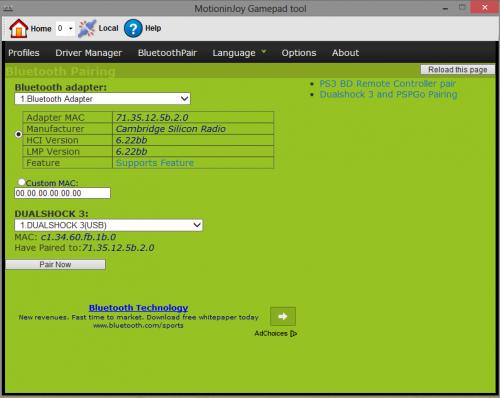Open Help via the question mark icon
This screenshot has height=398, width=500.
[x=133, y=28]
